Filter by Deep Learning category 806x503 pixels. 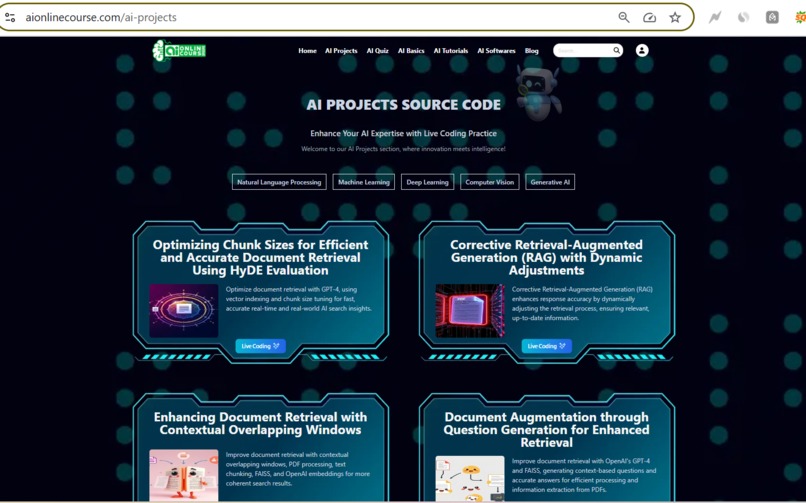point(427,182)
